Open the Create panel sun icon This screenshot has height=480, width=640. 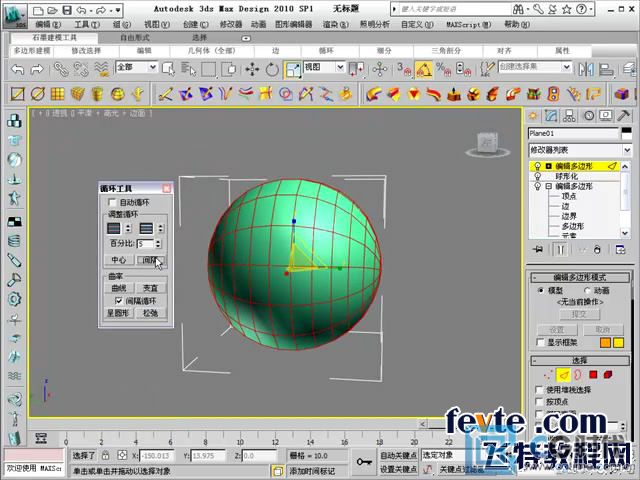(532, 116)
